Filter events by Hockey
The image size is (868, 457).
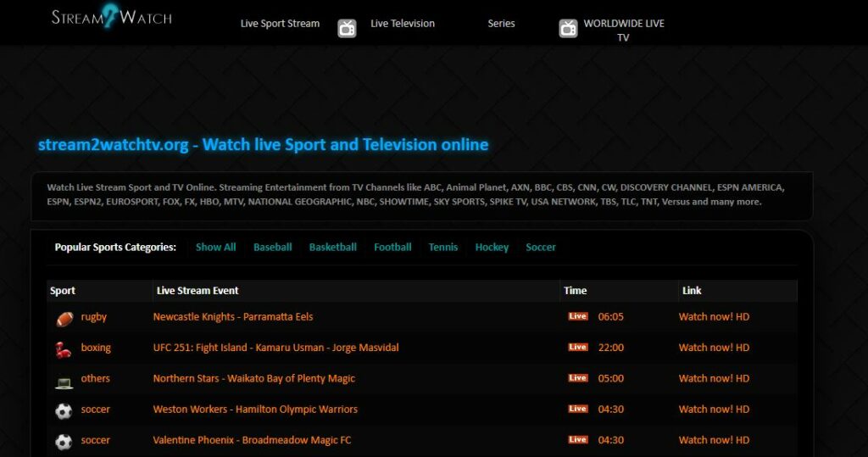492,247
